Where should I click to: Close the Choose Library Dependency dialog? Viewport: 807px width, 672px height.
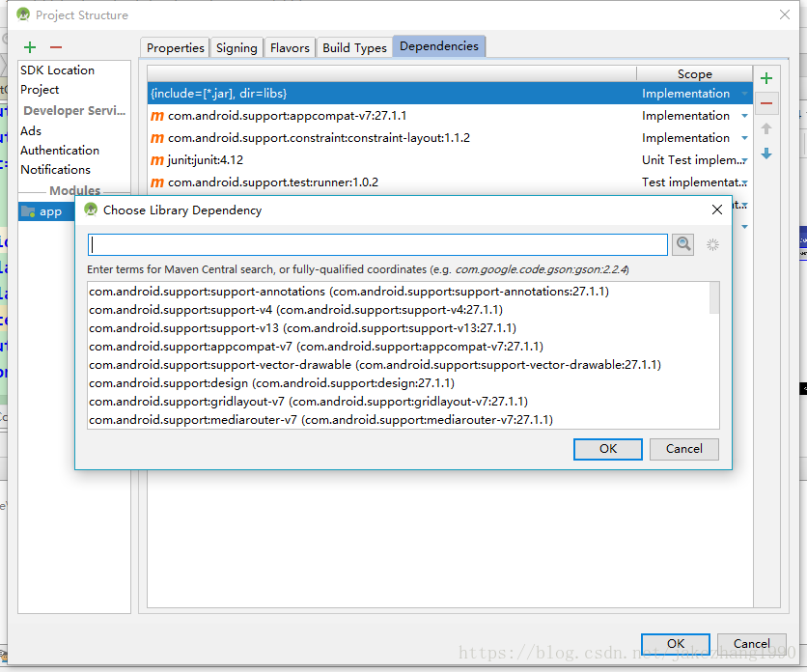click(717, 210)
